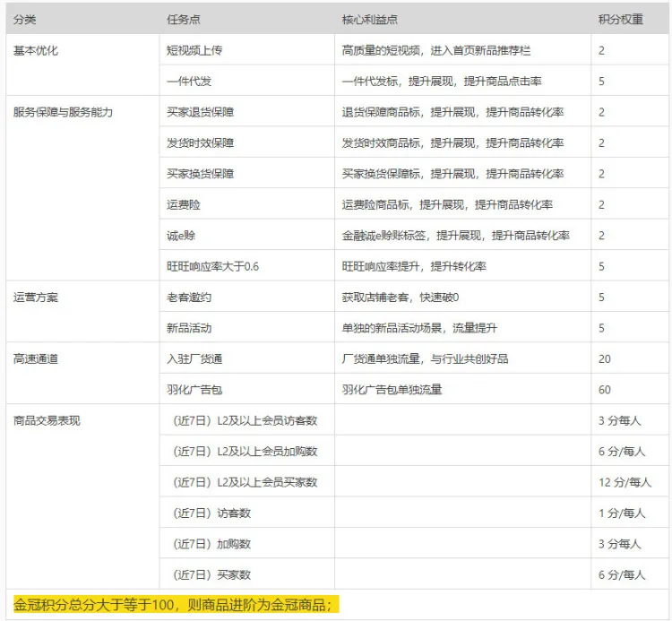The height and width of the screenshot is (621, 672).
Task: Select the 羽化广告包 task cell
Action: [247, 389]
